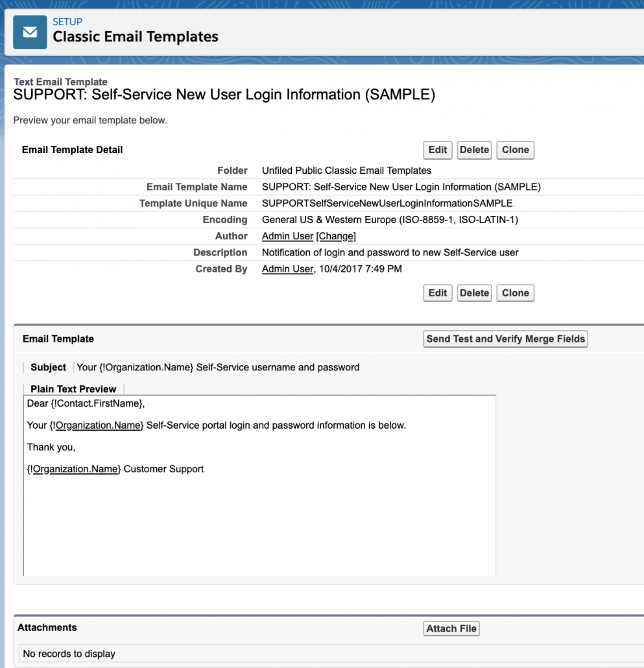Image resolution: width=644 pixels, height=668 pixels.
Task: Click the Text Email Template label
Action: [x=60, y=82]
